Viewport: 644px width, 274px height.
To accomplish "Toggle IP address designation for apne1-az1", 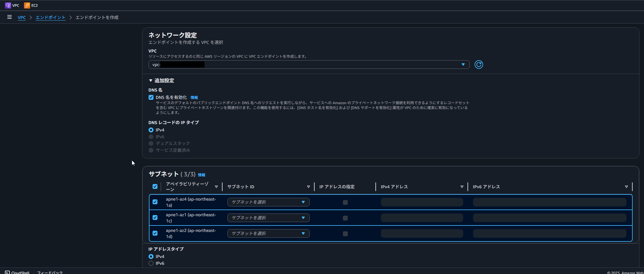I will [x=345, y=218].
